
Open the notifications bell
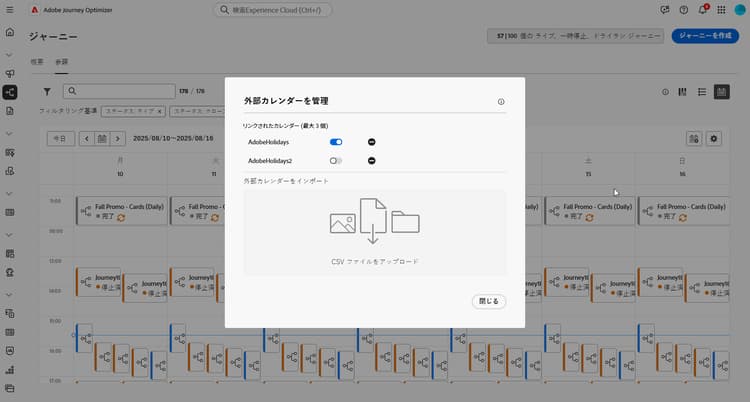(702, 10)
